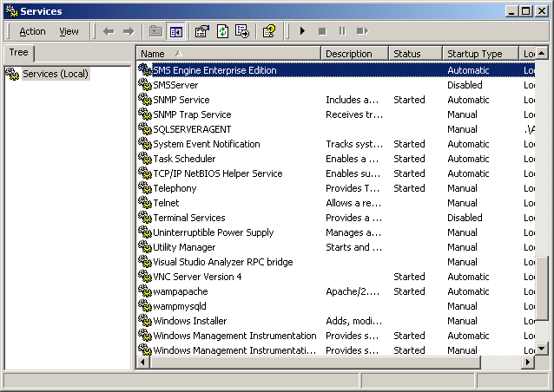
Task: Open Properties via the toolbar icon
Action: coord(202,31)
